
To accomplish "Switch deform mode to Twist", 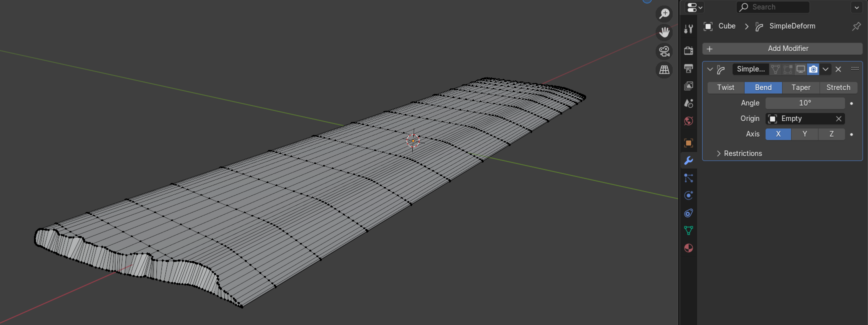I will pos(726,87).
